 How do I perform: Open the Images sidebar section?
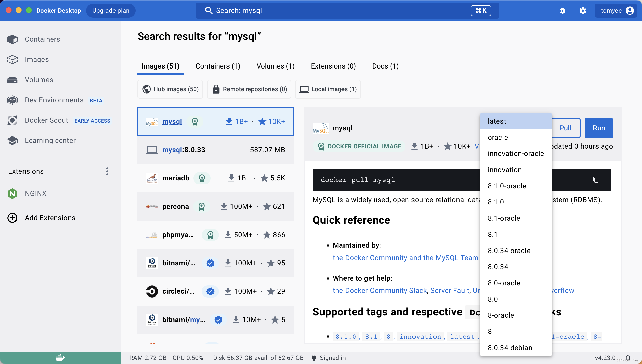click(61, 59)
